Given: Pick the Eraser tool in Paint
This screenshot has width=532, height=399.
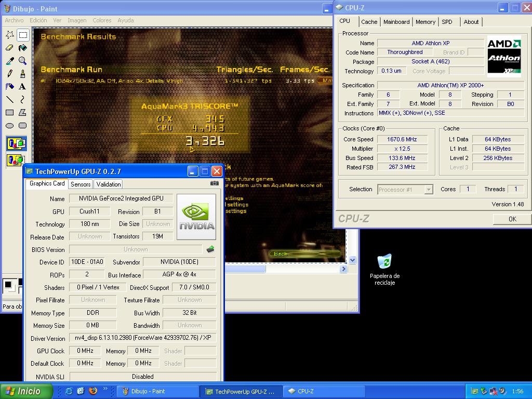Looking at the screenshot, I should (10, 48).
